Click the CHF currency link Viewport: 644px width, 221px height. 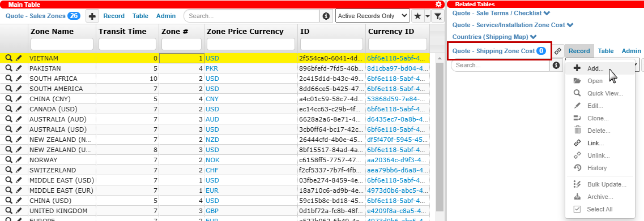coord(212,170)
